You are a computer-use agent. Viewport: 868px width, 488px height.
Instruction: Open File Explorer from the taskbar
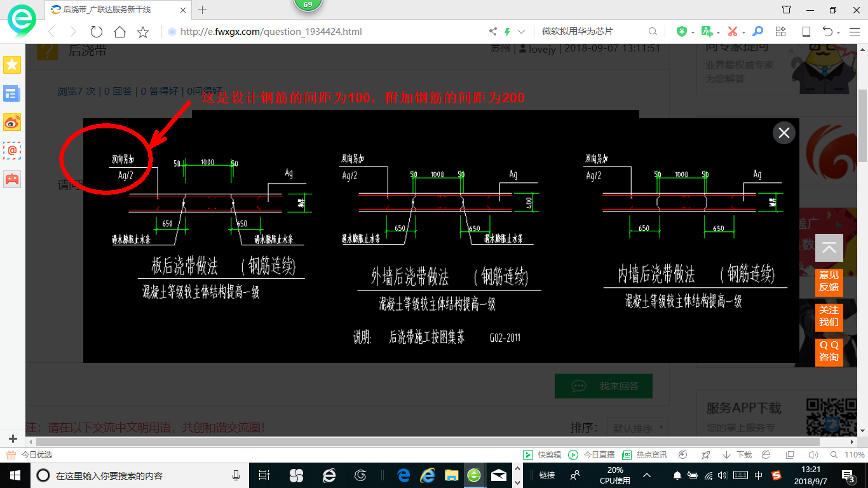tap(451, 475)
